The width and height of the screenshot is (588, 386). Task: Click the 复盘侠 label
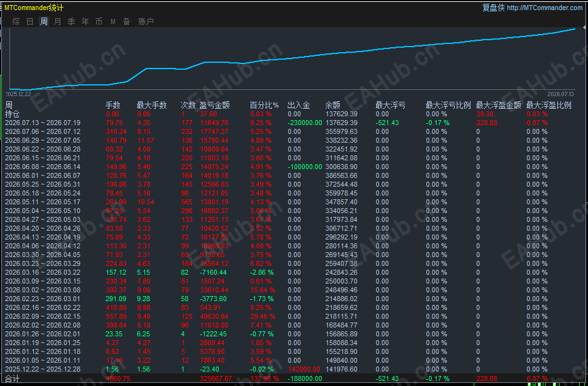(494, 8)
